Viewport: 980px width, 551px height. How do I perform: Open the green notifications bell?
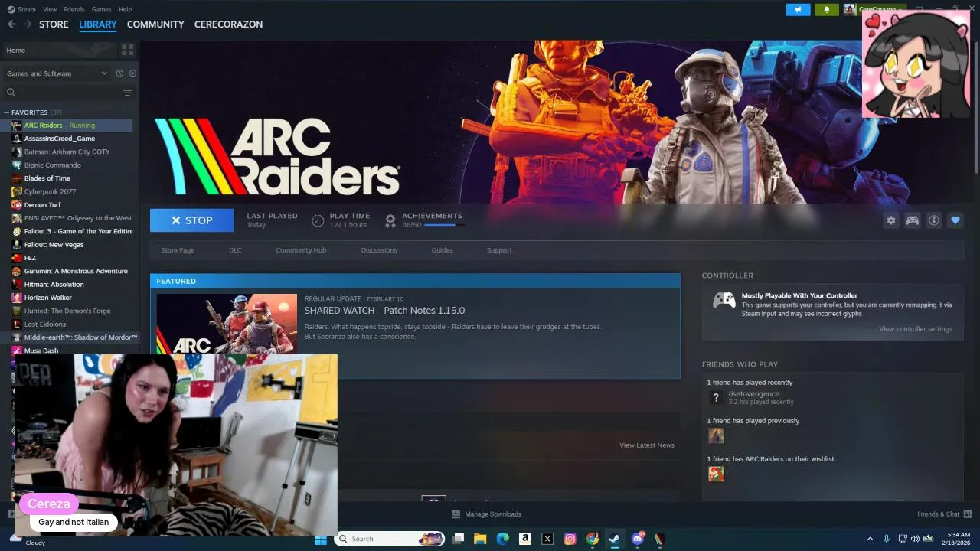tap(826, 10)
